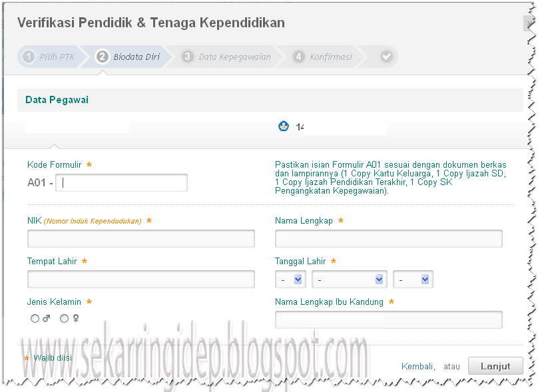This screenshot has width=542, height=392.
Task: Select the male gender radio button
Action: [35, 318]
